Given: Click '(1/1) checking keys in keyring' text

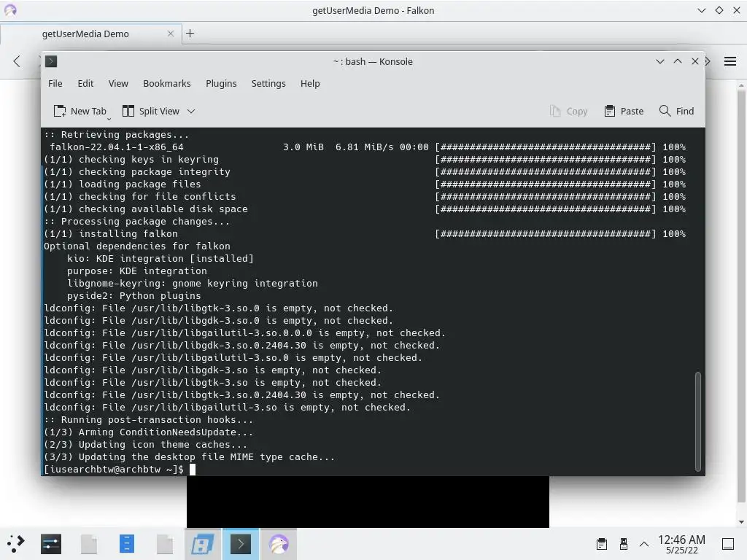Looking at the screenshot, I should (x=131, y=160).
